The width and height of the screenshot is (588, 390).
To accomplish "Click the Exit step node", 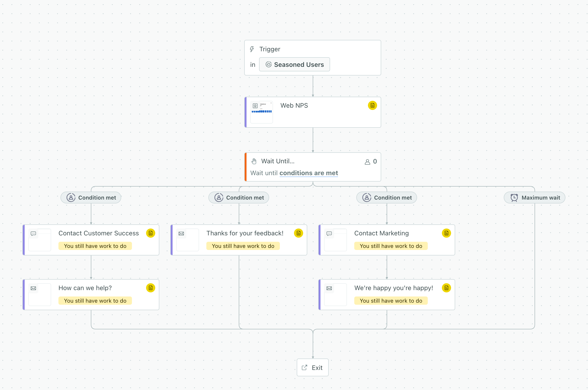I will tap(313, 367).
